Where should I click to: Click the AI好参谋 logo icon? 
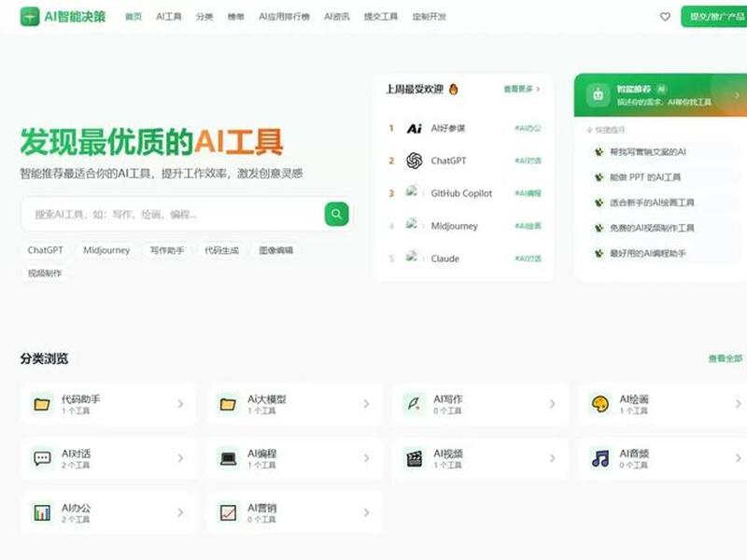pos(414,128)
